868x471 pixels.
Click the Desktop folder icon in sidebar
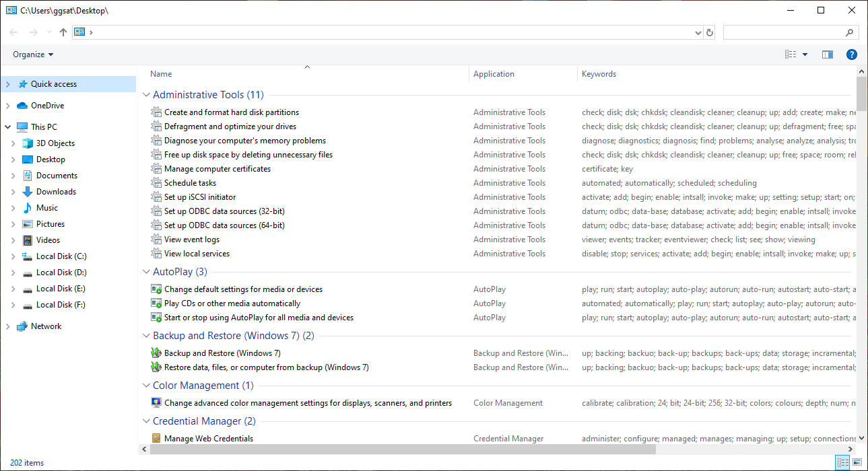click(28, 159)
